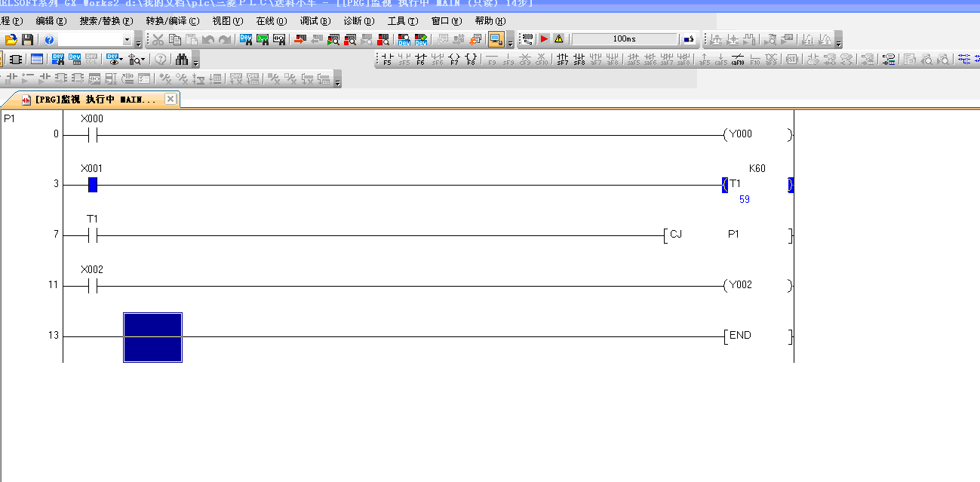
Task: Open the combo box beside help icon
Action: pyautogui.click(x=127, y=39)
